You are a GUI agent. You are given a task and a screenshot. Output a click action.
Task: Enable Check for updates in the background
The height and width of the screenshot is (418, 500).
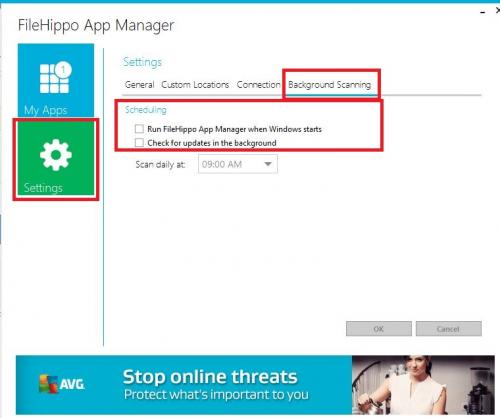139,143
